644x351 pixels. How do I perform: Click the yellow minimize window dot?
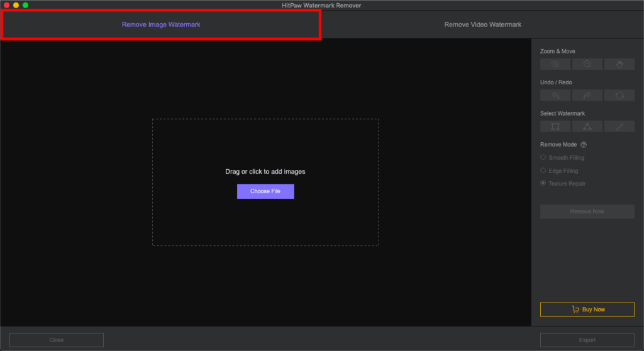coord(16,5)
